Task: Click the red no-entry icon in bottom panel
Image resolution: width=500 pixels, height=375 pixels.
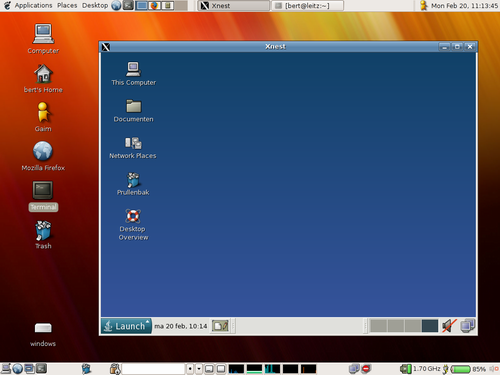Action: (x=366, y=369)
